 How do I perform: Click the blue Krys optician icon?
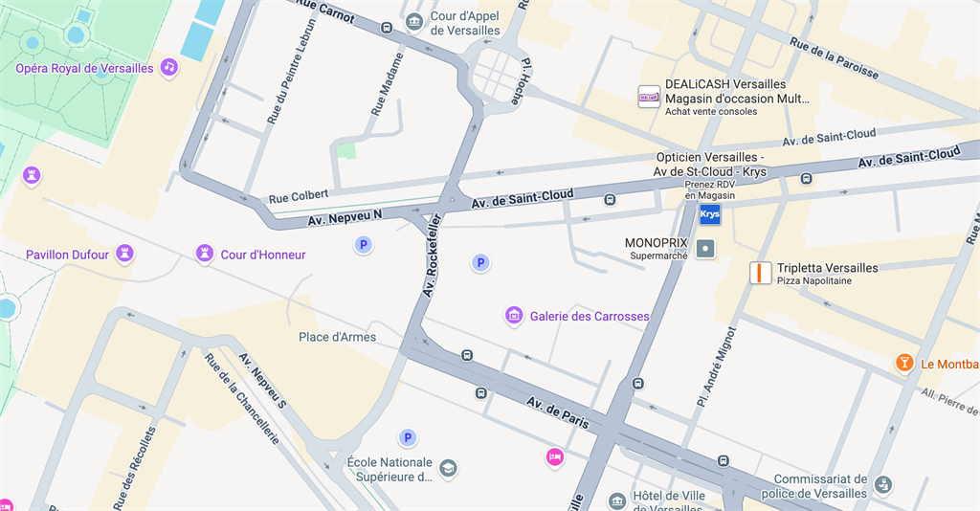710,214
